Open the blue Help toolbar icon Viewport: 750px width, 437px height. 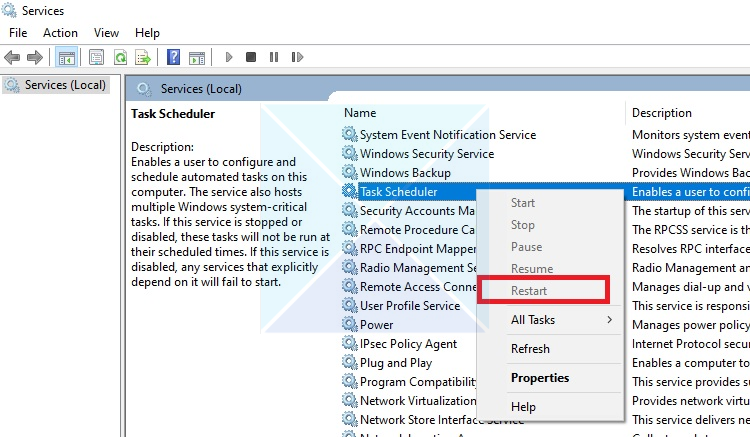(x=173, y=57)
